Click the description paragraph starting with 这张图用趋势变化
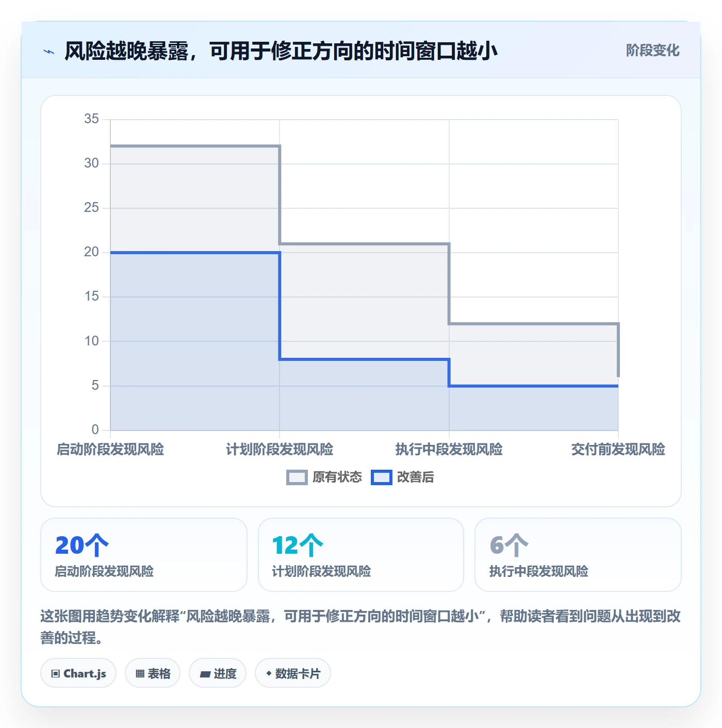The height and width of the screenshot is (728, 722). pyautogui.click(x=360, y=627)
